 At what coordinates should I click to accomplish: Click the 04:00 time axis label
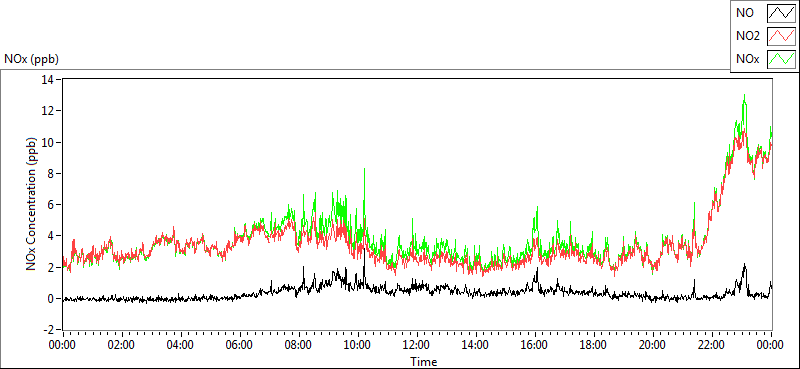click(x=180, y=345)
